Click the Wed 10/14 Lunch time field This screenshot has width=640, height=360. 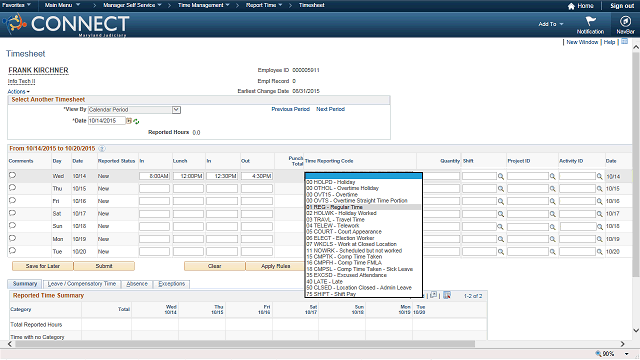pos(188,176)
